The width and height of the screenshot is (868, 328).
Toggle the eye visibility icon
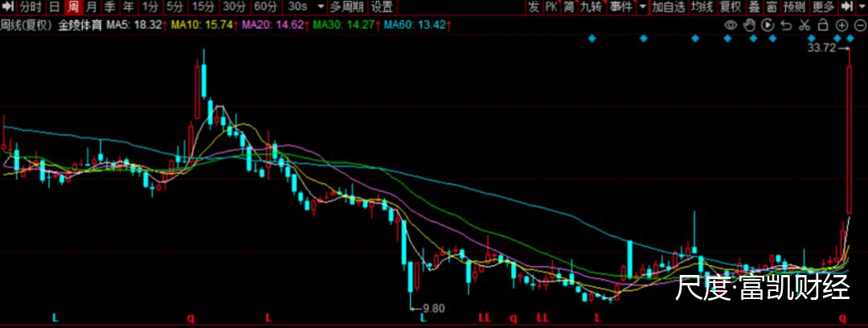click(731, 25)
